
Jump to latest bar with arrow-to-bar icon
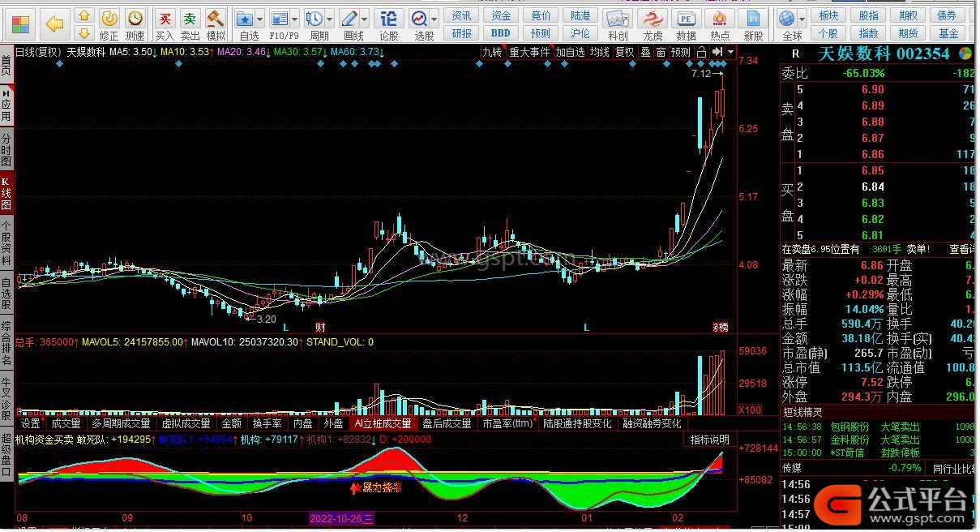(718, 52)
